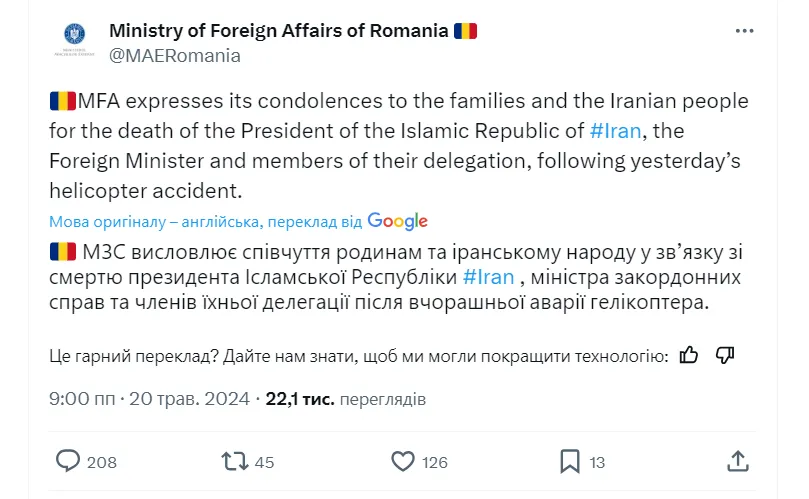Viewport: 809px width, 499px height.
Task: Click the @MAERomania handle
Action: coord(174,55)
